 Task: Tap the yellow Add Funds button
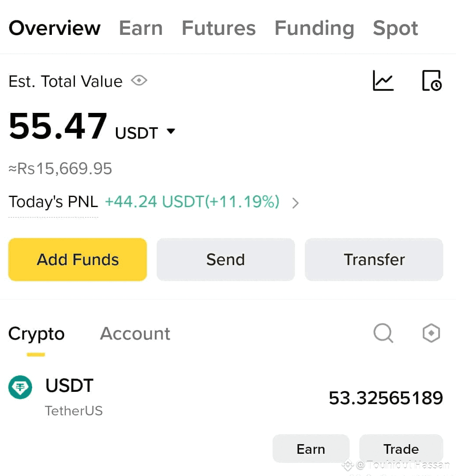pyautogui.click(x=78, y=259)
